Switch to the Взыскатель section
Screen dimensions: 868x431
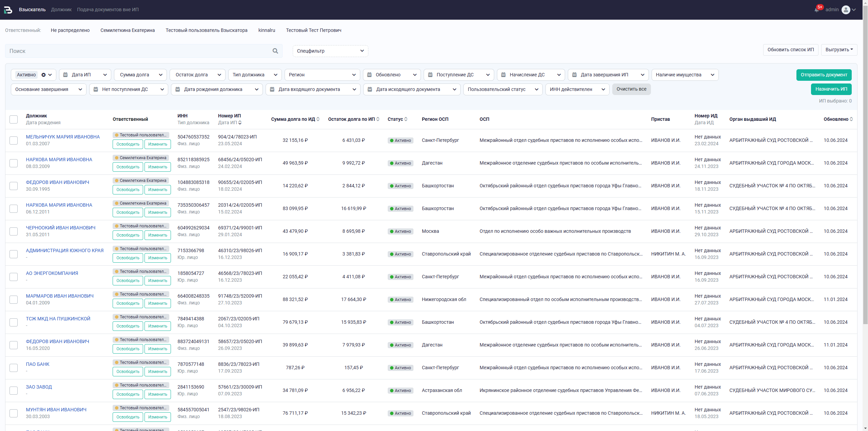pos(32,10)
